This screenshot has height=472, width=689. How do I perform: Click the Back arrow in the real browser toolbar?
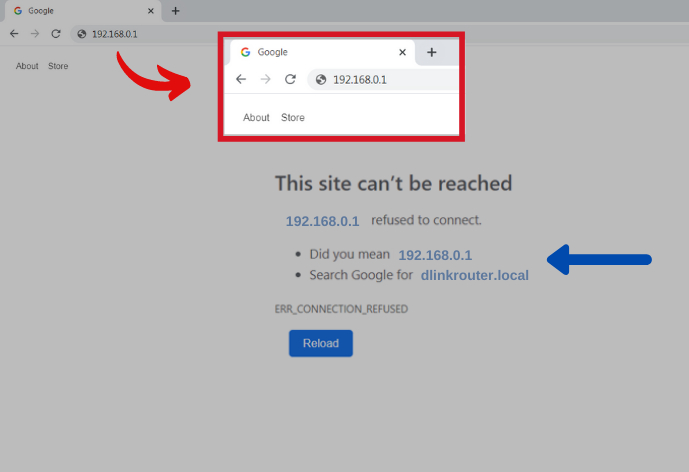coord(14,34)
